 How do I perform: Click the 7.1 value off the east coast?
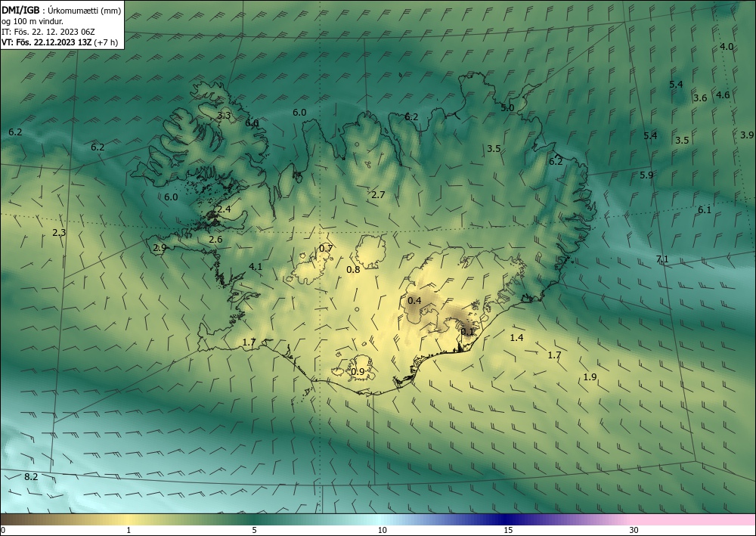tap(662, 259)
